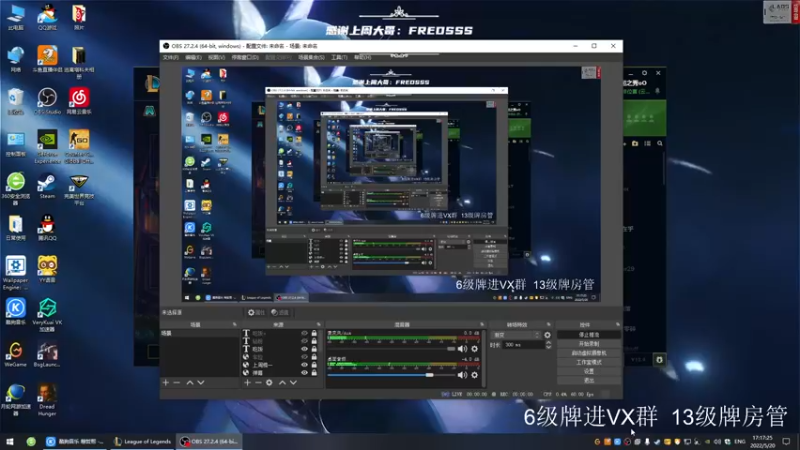This screenshot has height=450, width=800.
Task: Open the File menu in OBS
Action: point(170,58)
